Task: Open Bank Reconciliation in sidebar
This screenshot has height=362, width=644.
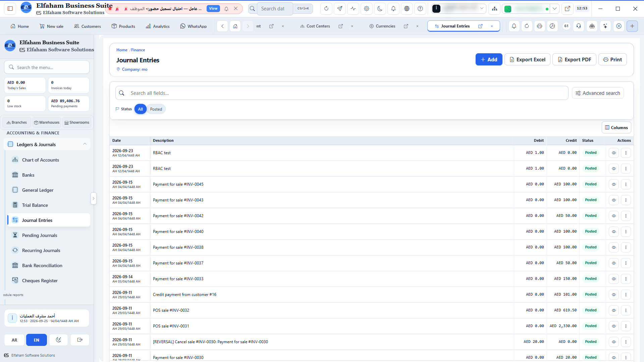Action: point(49,265)
